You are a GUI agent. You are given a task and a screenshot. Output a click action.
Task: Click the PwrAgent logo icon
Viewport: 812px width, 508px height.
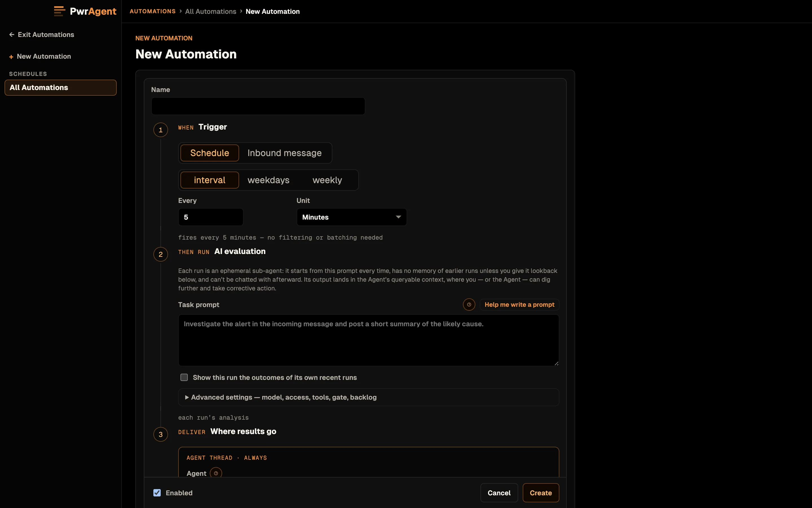[59, 11]
